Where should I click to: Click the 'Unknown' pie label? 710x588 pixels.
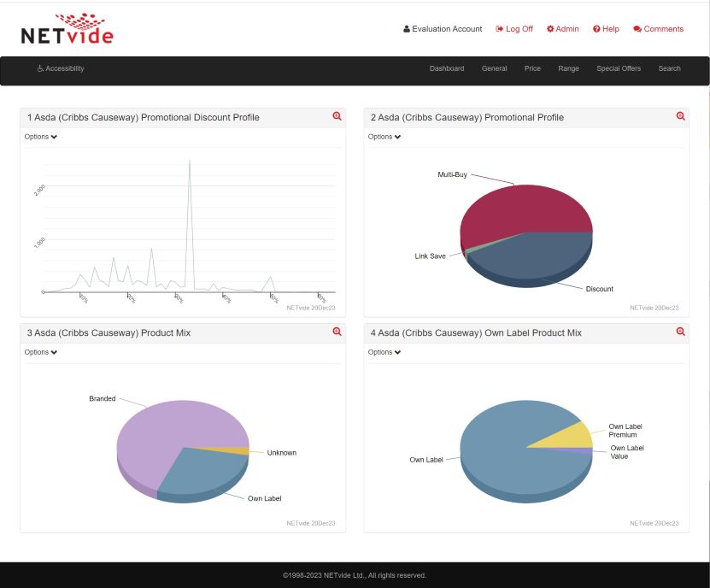[282, 453]
